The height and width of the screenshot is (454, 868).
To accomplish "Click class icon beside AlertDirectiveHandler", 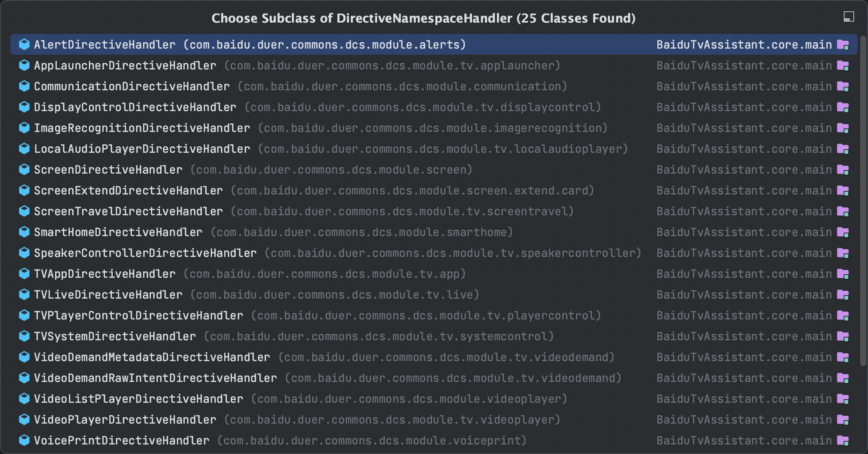I will pyautogui.click(x=24, y=44).
